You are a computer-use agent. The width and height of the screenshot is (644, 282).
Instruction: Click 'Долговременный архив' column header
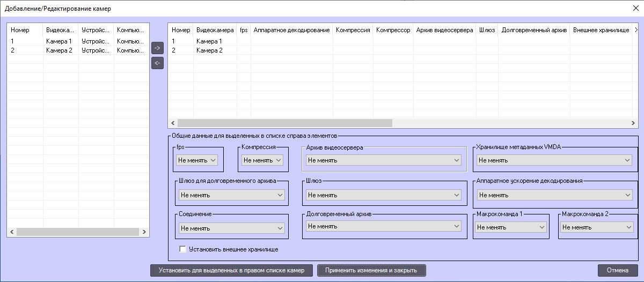pos(534,30)
